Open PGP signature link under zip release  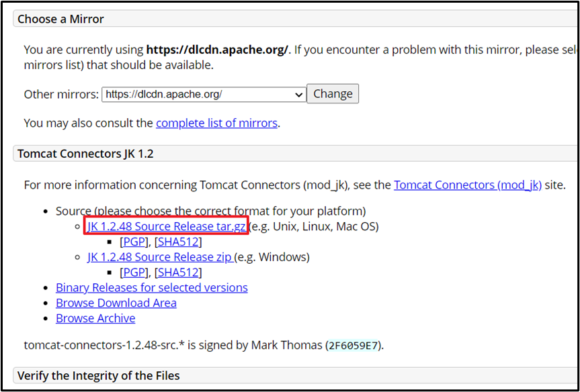point(134,273)
